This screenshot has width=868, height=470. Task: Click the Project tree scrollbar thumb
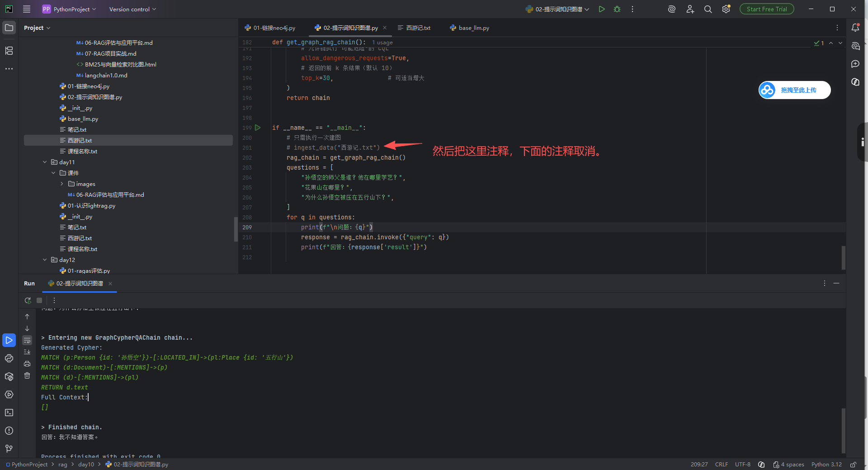tap(236, 229)
